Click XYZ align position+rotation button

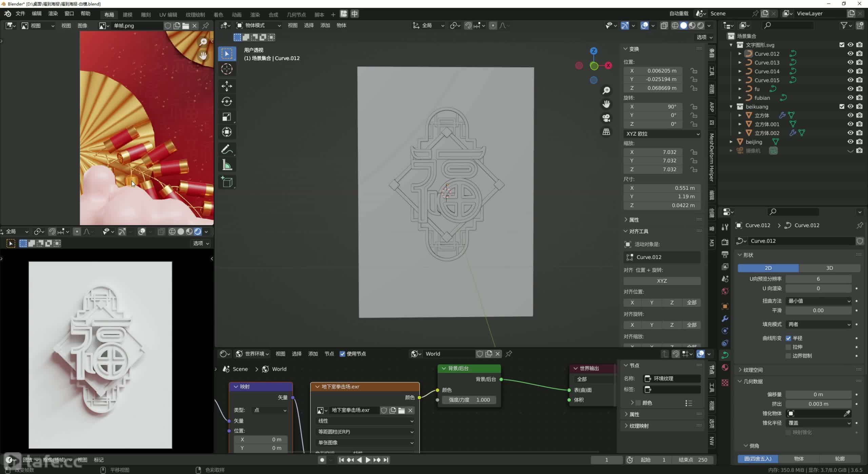[662, 281]
